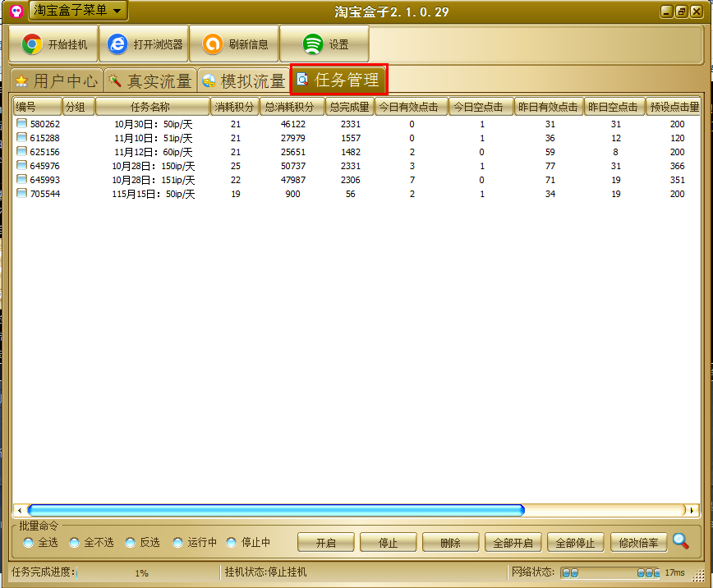Select the 全选 radio option
Screen dimensions: 713x588
point(29,543)
